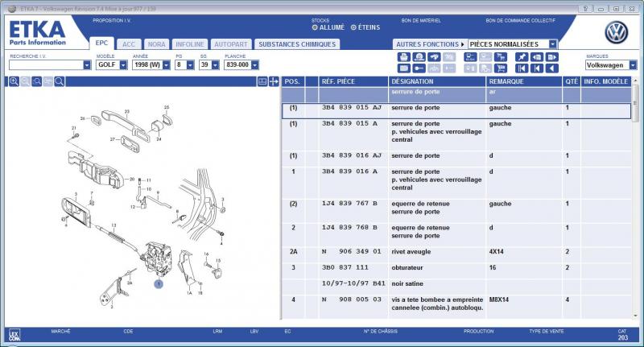
Task: Switch to the NORA tab
Action: [156, 44]
